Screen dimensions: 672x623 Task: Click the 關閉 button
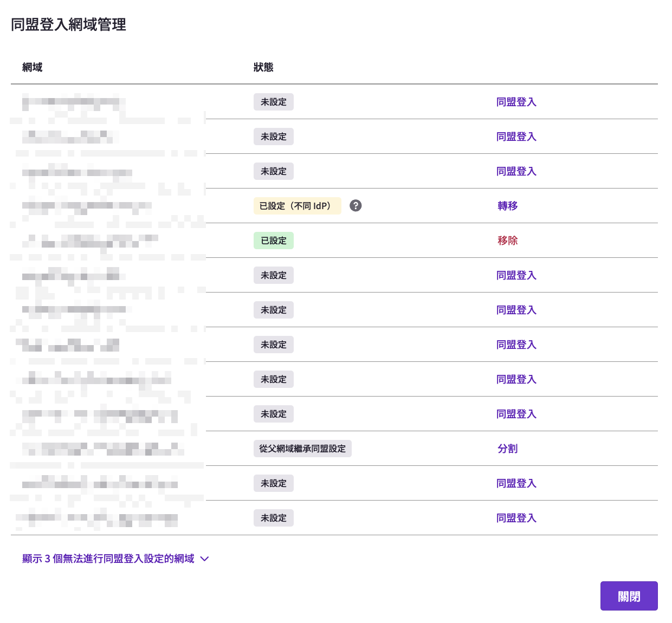[629, 596]
